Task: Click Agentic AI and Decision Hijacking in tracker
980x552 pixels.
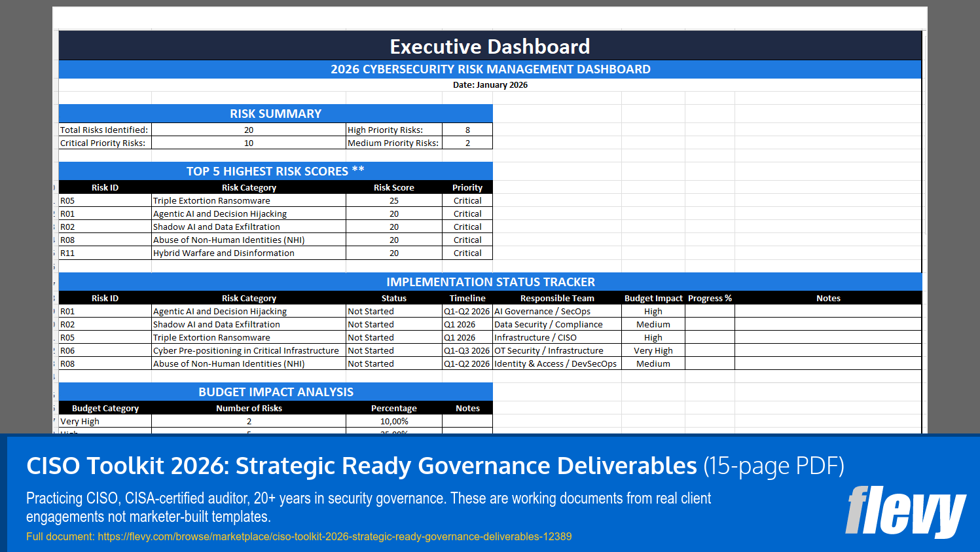Action: 249,311
